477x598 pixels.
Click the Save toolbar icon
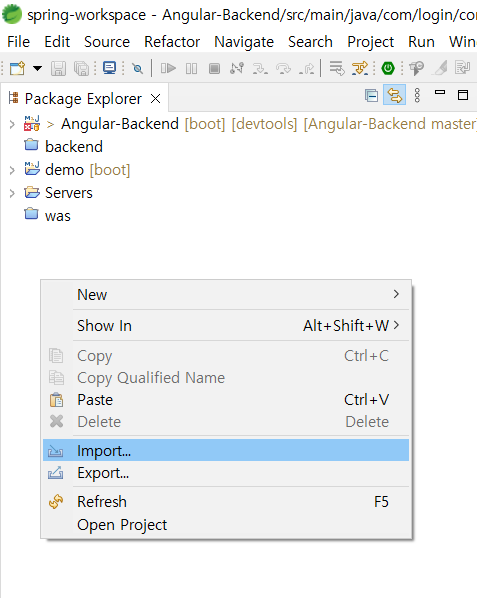pyautogui.click(x=58, y=69)
